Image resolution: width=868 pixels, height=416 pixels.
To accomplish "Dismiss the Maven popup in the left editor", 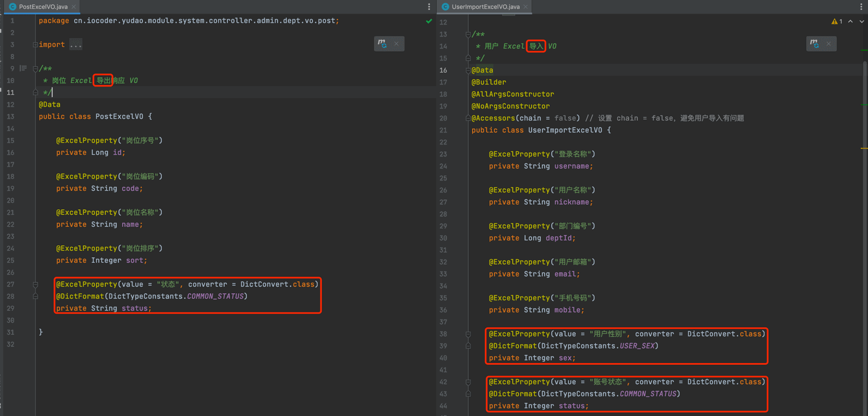I will click(396, 44).
